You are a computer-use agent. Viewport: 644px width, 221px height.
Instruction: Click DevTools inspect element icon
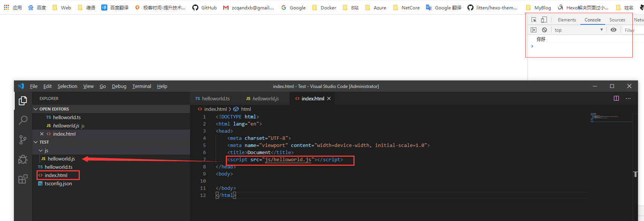tap(534, 20)
